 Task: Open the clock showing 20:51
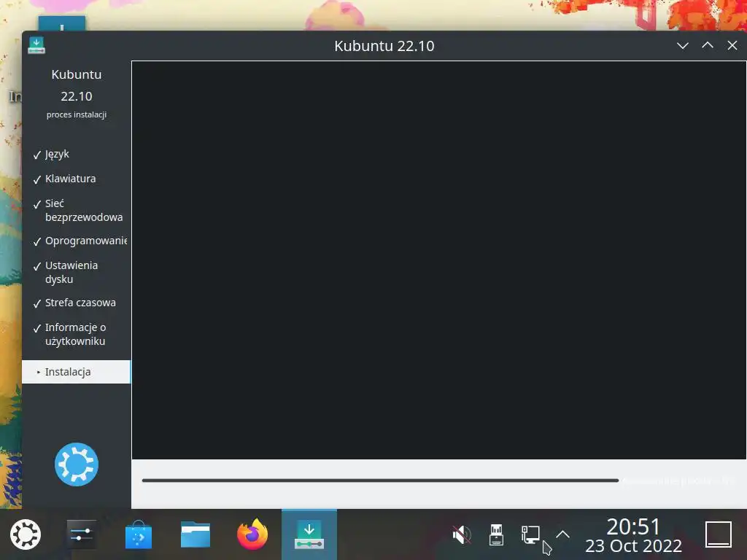633,526
